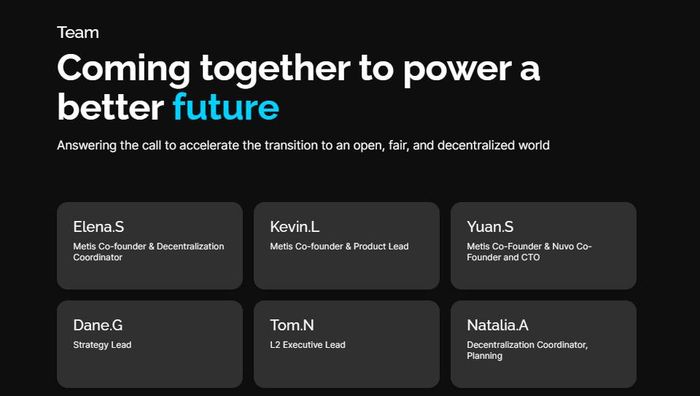This screenshot has width=700, height=396.
Task: Select the Kevin.L team card
Action: point(346,246)
